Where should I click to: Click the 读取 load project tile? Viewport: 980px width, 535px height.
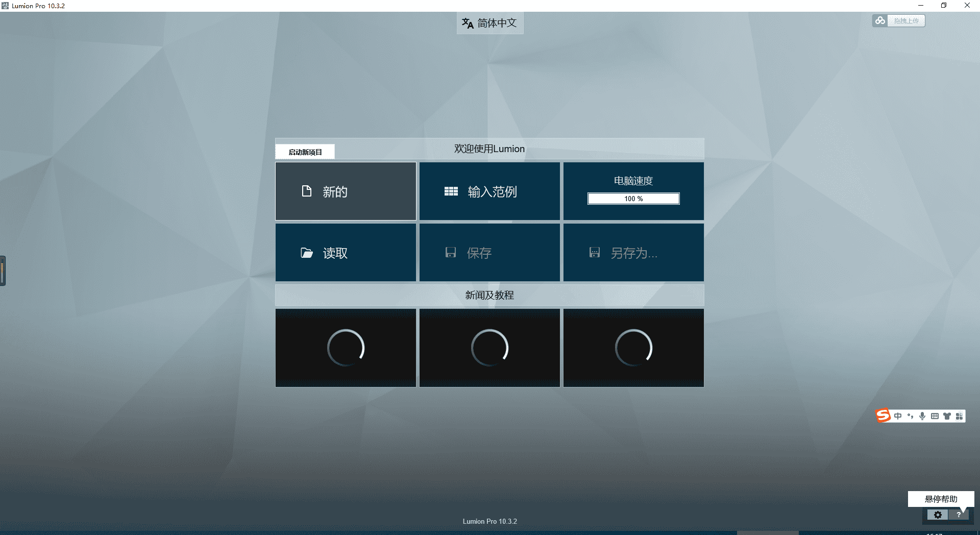(x=346, y=253)
